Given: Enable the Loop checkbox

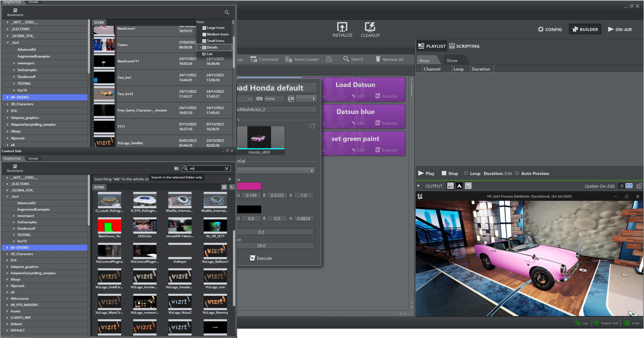Looking at the screenshot, I should (x=466, y=173).
